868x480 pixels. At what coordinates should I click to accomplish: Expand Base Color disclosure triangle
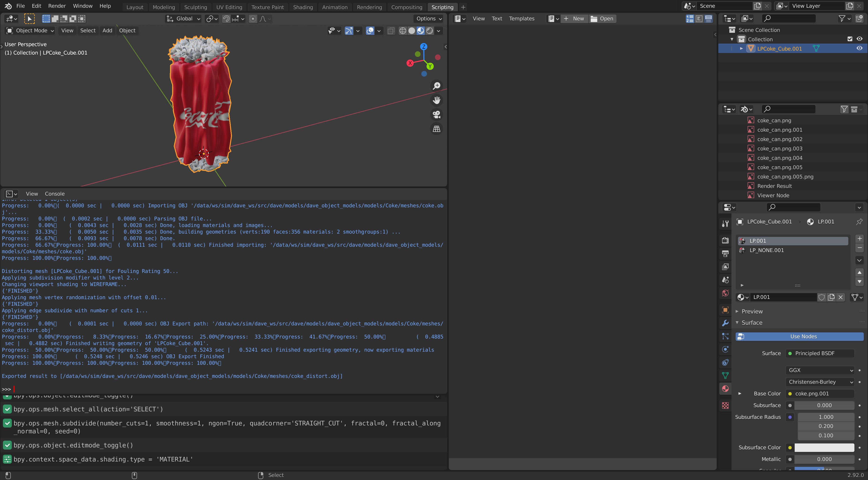tap(740, 394)
